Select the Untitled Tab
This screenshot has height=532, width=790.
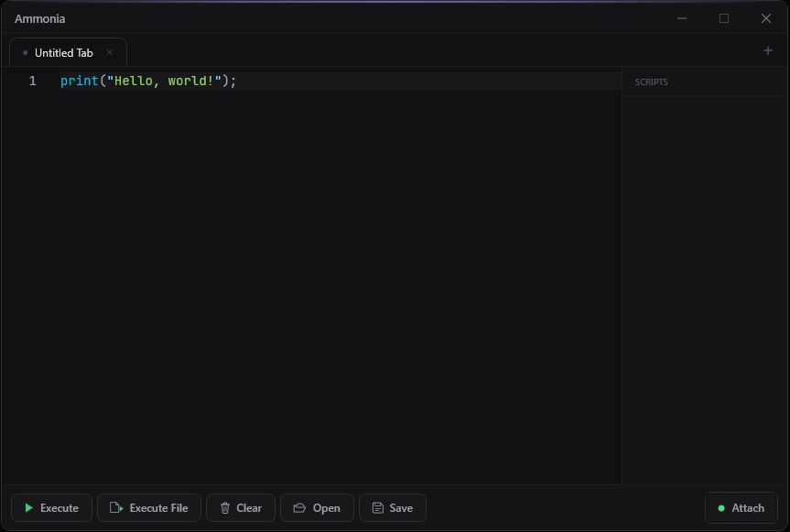(x=64, y=53)
